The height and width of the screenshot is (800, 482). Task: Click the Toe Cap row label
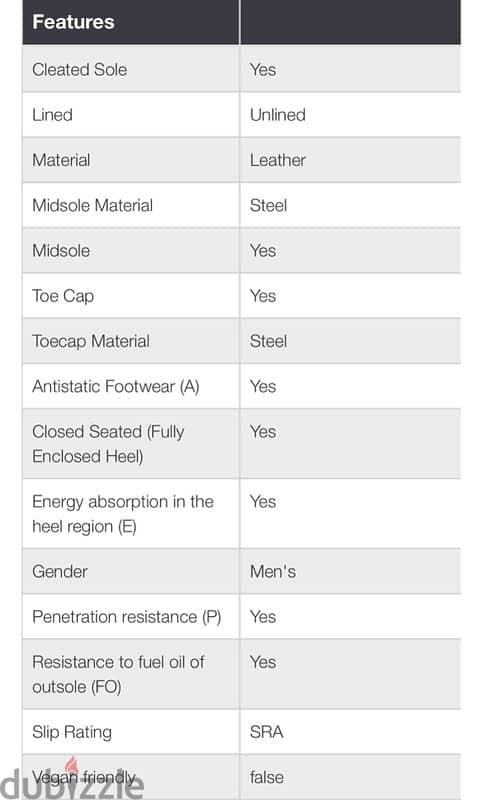(63, 296)
